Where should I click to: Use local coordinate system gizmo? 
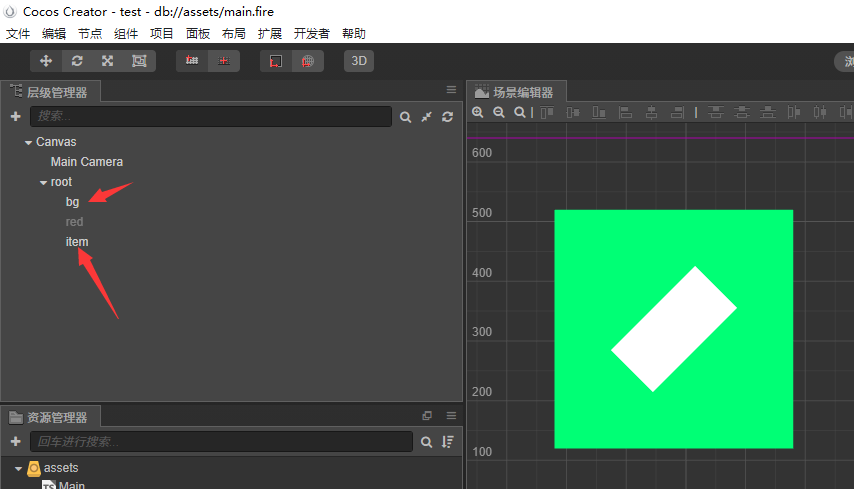pos(276,61)
